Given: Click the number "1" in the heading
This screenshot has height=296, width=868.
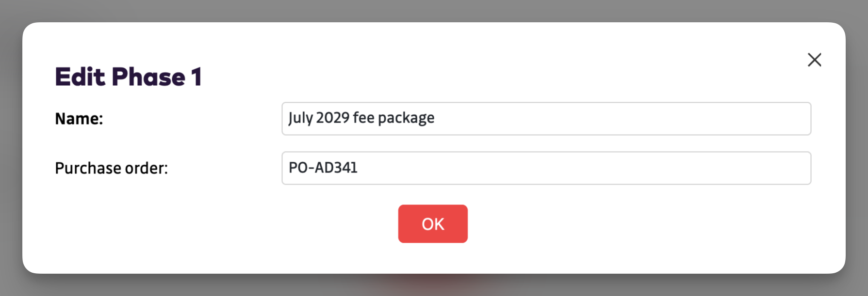Looking at the screenshot, I should tap(197, 77).
